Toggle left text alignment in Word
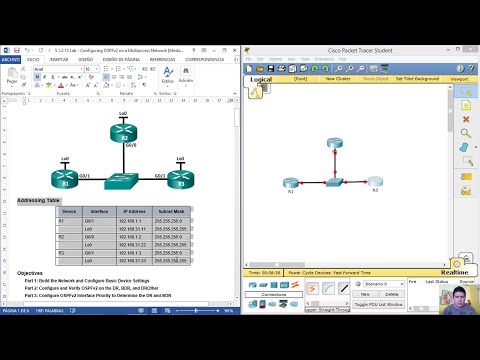This screenshot has width=480, height=360. [x=106, y=77]
